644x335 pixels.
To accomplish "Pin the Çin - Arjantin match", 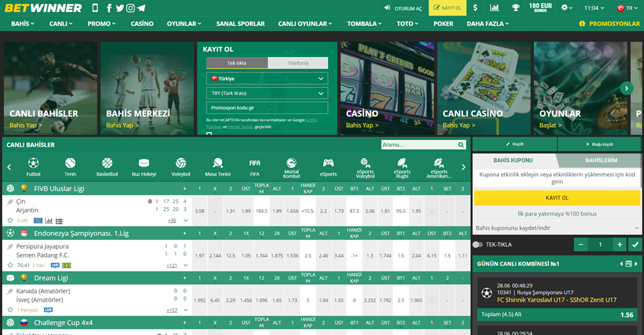I will 10,202.
